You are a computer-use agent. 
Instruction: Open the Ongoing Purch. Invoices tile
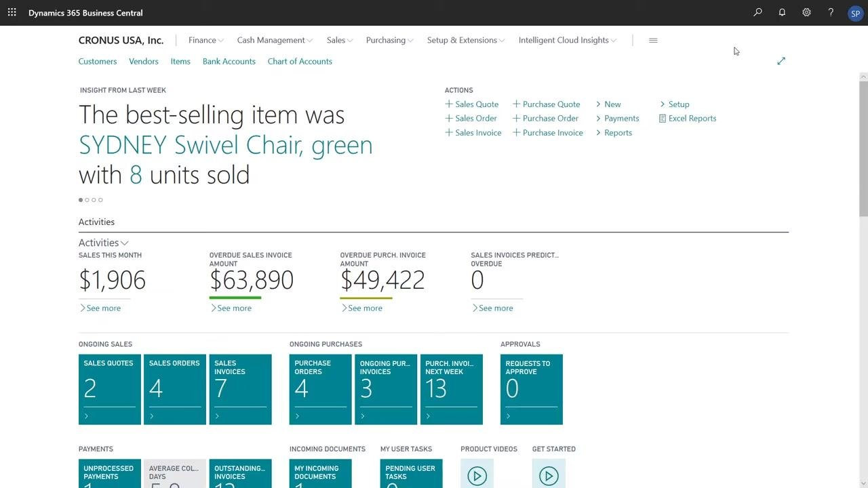386,390
